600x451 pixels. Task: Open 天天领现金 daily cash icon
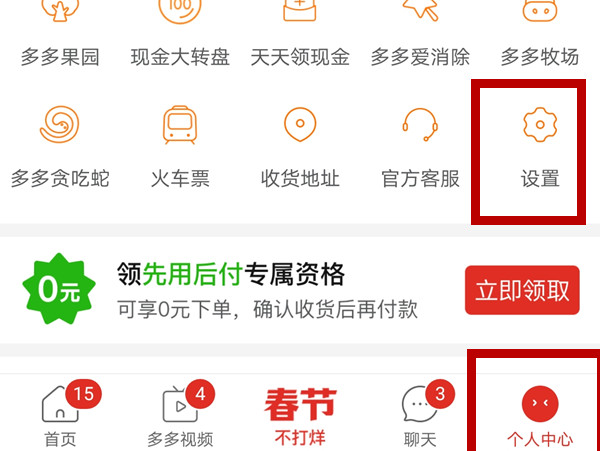300,10
